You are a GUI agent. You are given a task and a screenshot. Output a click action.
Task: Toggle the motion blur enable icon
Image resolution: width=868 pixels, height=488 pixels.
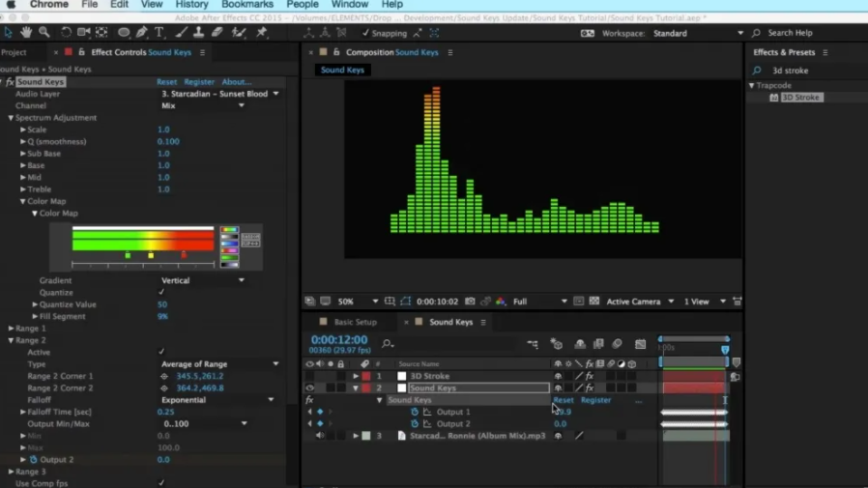point(618,344)
